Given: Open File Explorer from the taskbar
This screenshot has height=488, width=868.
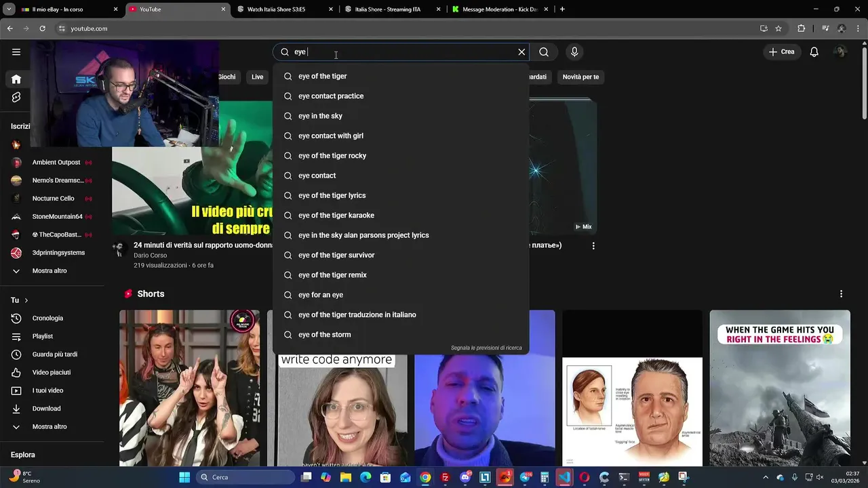Looking at the screenshot, I should [x=346, y=477].
